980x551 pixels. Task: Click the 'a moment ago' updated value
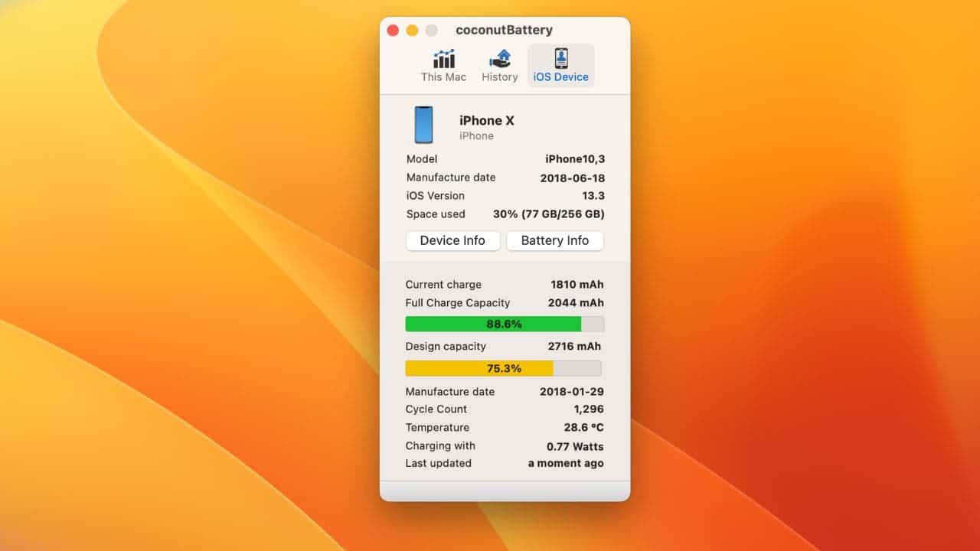click(x=566, y=463)
